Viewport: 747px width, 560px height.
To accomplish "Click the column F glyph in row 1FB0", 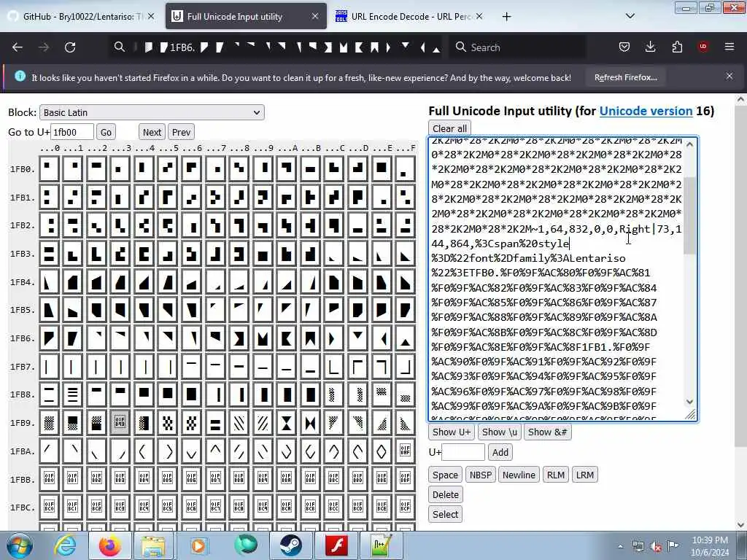I will (405, 168).
